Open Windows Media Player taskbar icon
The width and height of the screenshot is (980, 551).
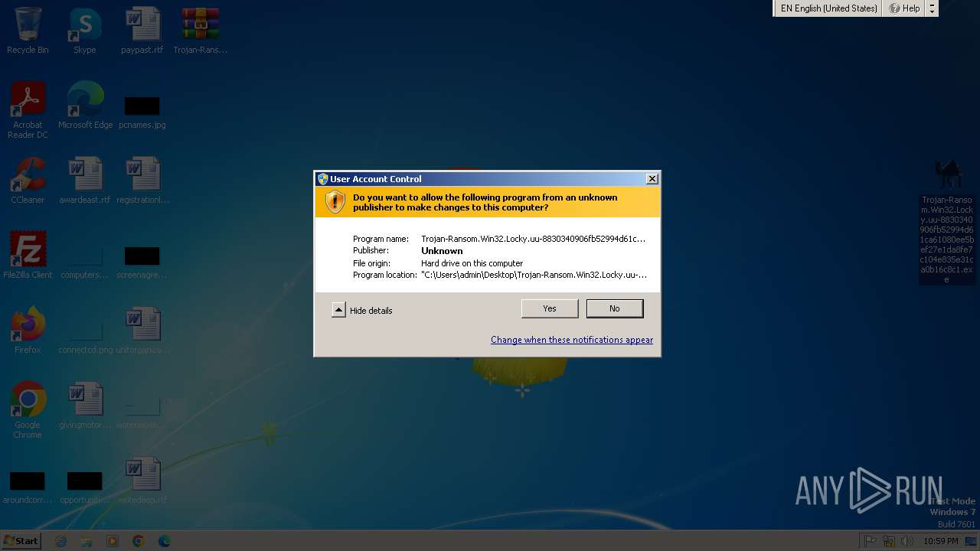[x=113, y=541]
